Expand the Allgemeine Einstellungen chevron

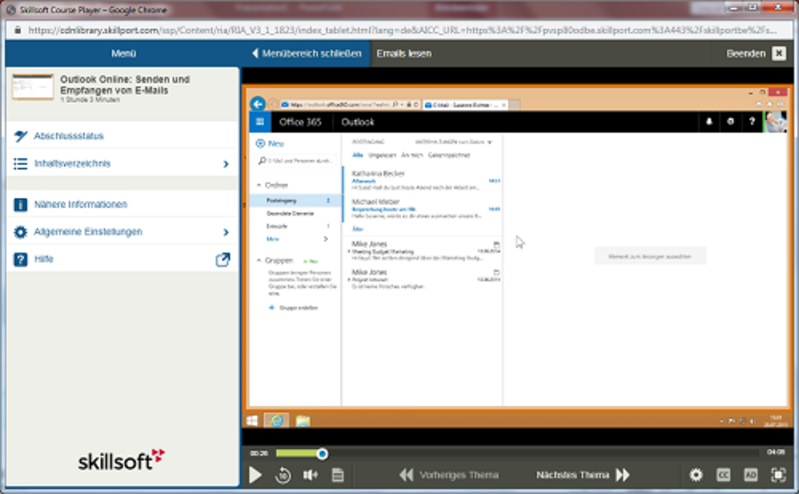[x=226, y=232]
